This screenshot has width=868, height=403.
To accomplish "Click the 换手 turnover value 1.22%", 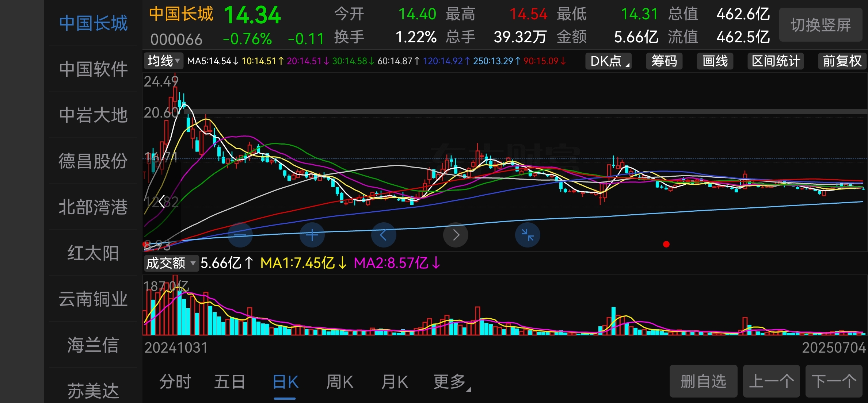I will point(416,37).
